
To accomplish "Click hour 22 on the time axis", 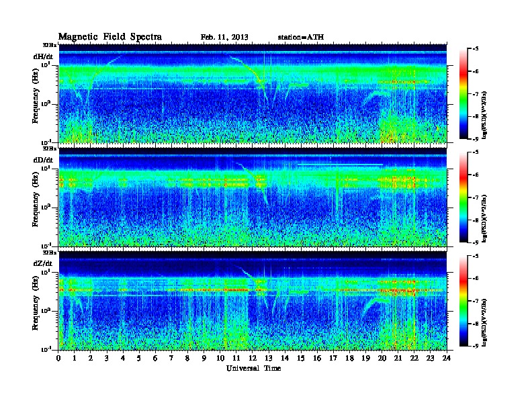I will point(414,358).
